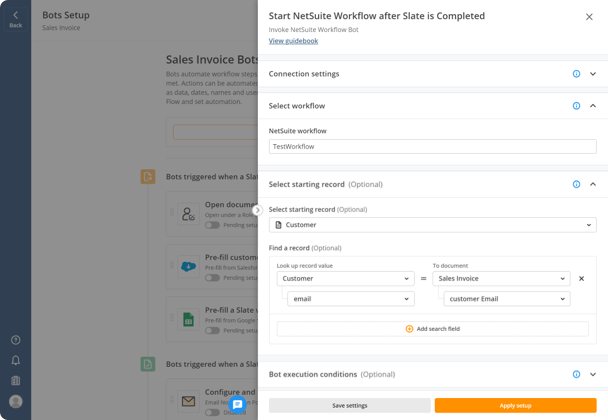Collapse the side panel with arrow
The width and height of the screenshot is (608, 420).
[x=257, y=210]
